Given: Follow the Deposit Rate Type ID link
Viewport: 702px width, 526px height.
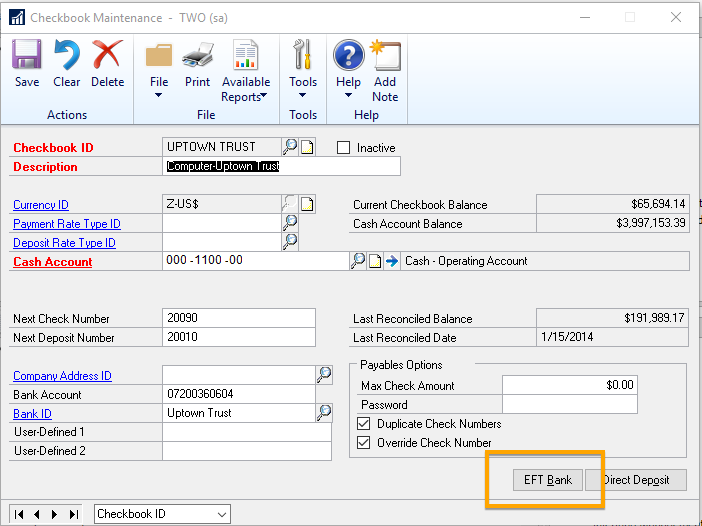Looking at the screenshot, I should (x=64, y=243).
